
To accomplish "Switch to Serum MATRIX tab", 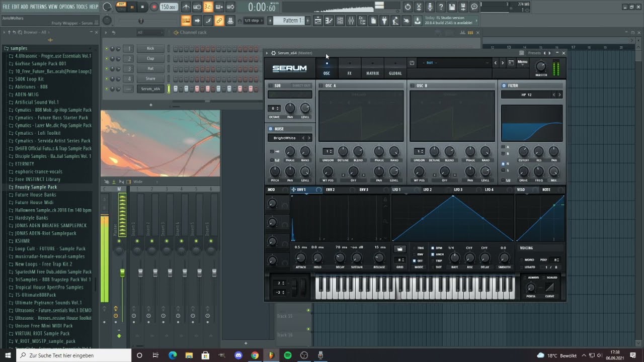I will (372, 68).
